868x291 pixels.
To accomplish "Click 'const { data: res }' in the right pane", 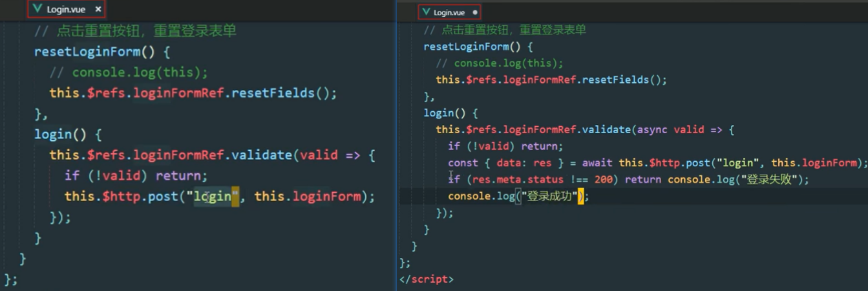I will (507, 163).
